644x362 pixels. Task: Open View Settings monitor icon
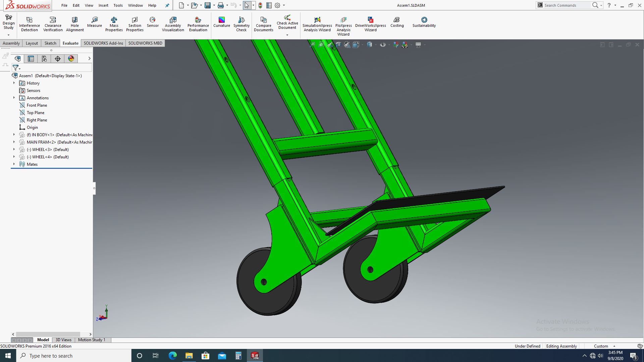(418, 45)
